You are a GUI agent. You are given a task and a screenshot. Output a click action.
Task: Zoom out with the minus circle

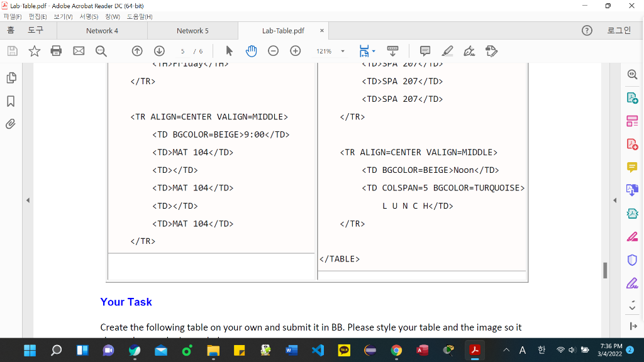pyautogui.click(x=273, y=51)
